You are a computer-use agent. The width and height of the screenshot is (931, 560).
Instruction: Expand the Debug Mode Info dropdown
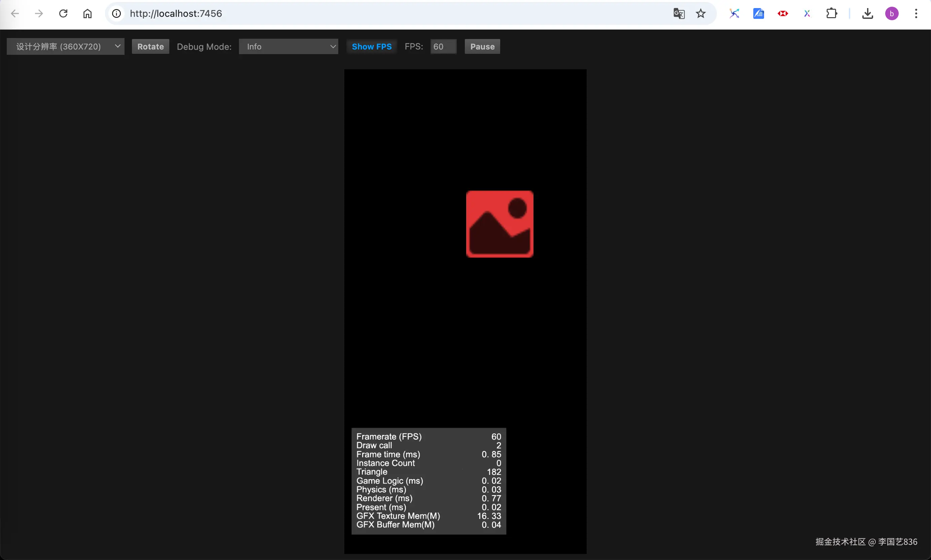point(288,46)
